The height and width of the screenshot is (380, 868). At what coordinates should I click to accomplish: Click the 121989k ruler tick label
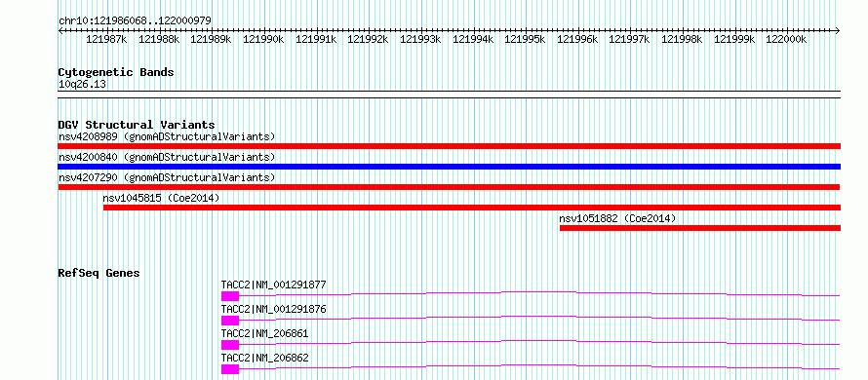[211, 39]
